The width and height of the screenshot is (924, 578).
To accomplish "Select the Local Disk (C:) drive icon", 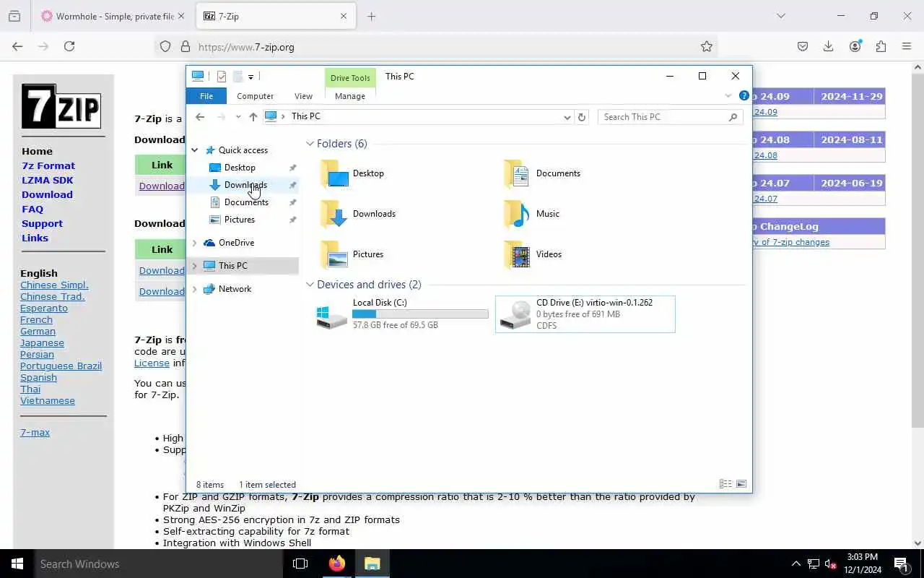I will point(332,316).
